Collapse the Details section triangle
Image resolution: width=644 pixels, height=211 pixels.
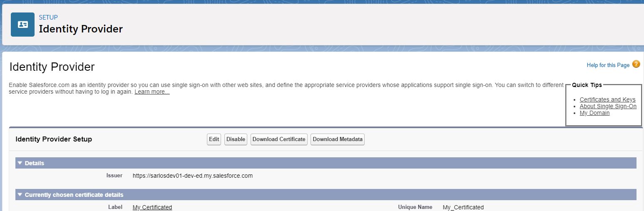tap(20, 163)
